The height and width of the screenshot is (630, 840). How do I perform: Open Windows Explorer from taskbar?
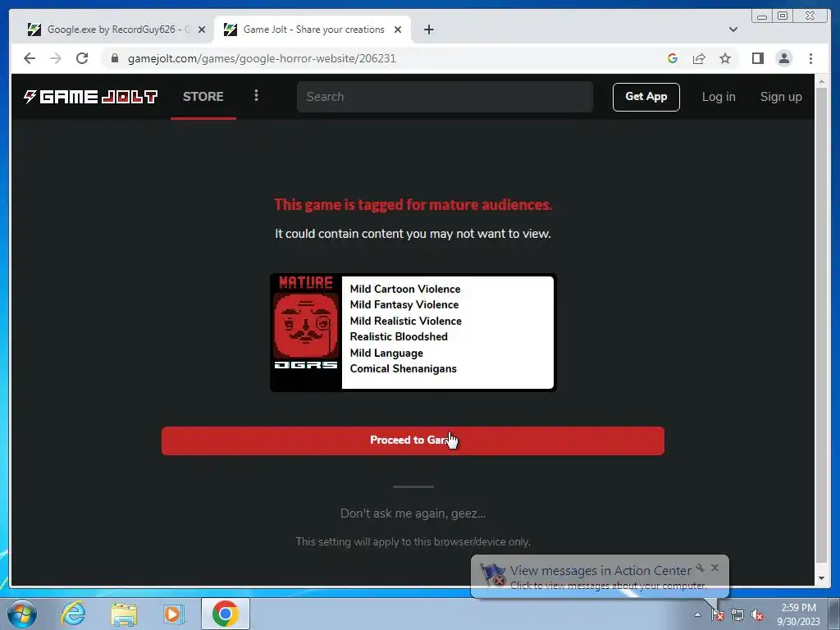[x=124, y=614]
